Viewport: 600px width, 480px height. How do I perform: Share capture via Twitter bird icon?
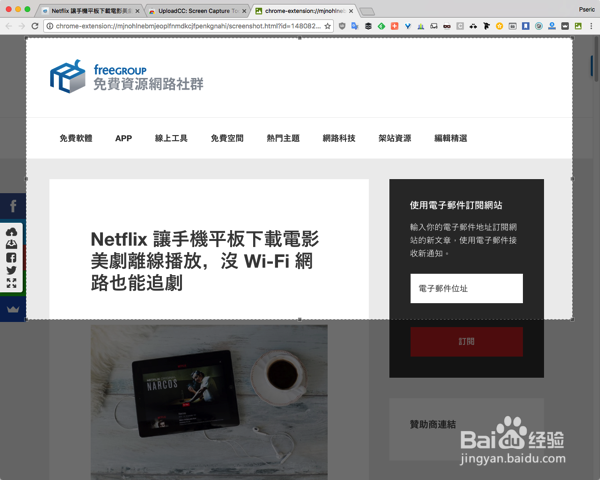(11, 270)
